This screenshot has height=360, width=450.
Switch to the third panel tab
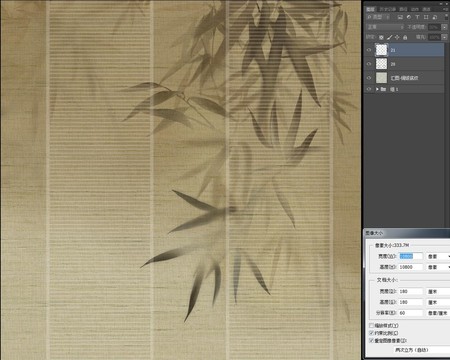point(403,9)
